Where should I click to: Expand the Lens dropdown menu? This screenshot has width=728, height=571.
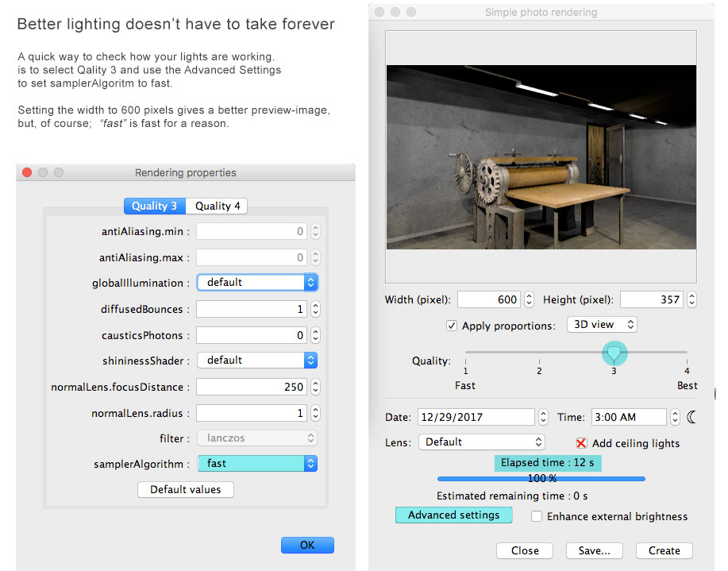point(481,442)
